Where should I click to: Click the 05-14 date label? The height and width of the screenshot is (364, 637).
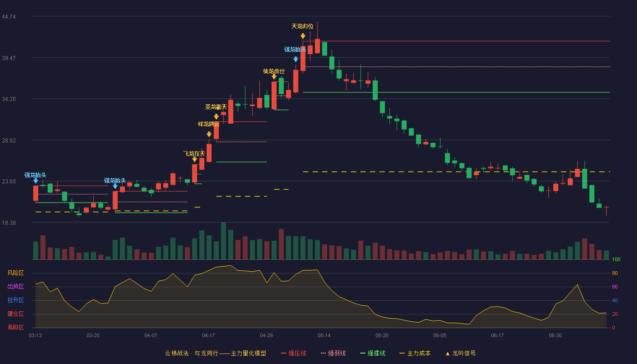pos(324,335)
